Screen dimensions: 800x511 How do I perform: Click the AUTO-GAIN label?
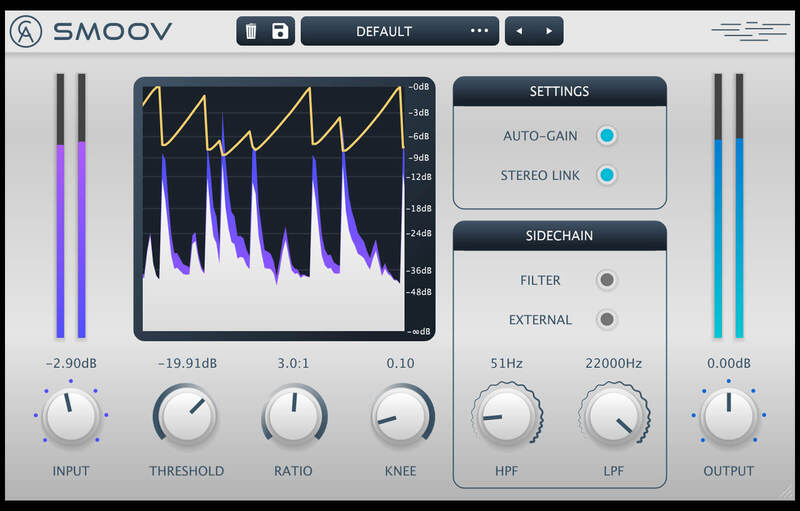tap(540, 136)
